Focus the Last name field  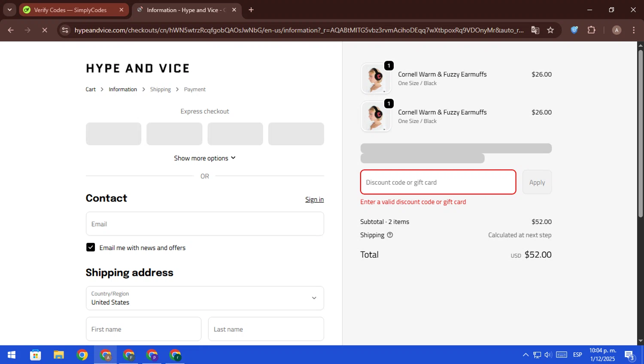(x=266, y=329)
